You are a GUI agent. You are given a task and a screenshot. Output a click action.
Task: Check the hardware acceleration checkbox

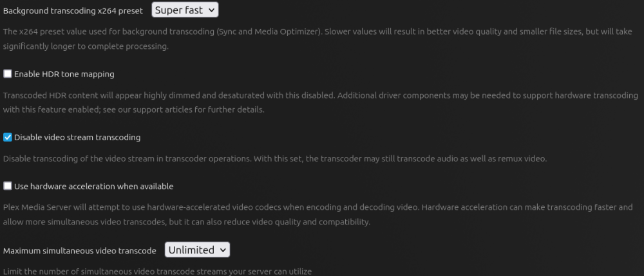pos(8,187)
